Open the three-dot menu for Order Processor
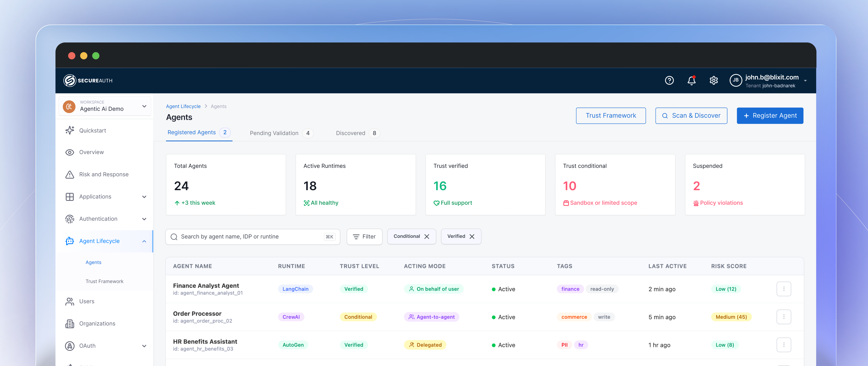Screen dimensions: 868x366 tap(784, 317)
